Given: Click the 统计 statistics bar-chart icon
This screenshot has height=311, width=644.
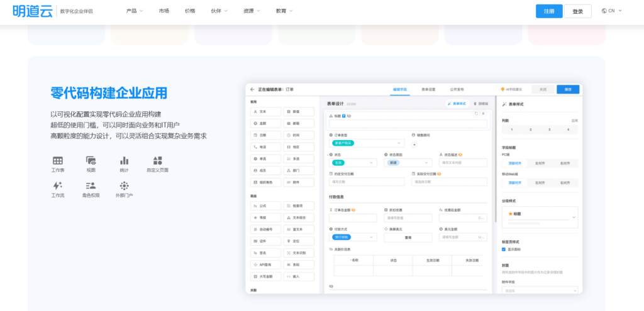Looking at the screenshot, I should pos(124,160).
